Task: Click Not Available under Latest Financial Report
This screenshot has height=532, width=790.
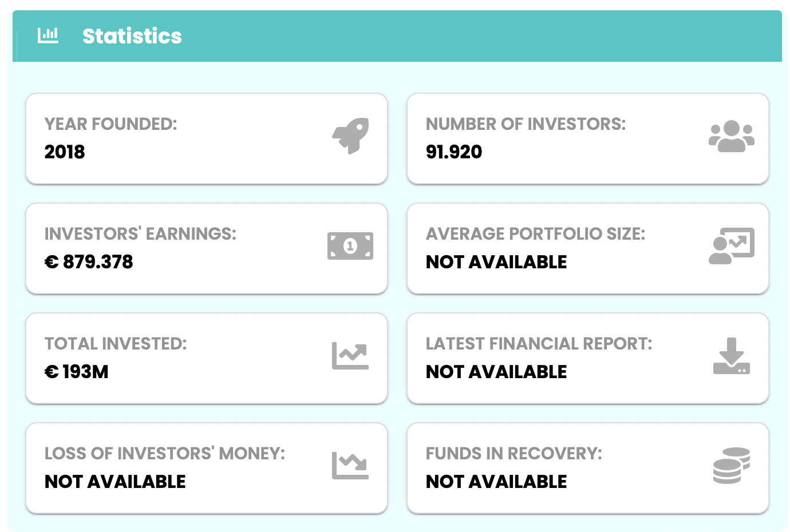Action: coord(496,371)
